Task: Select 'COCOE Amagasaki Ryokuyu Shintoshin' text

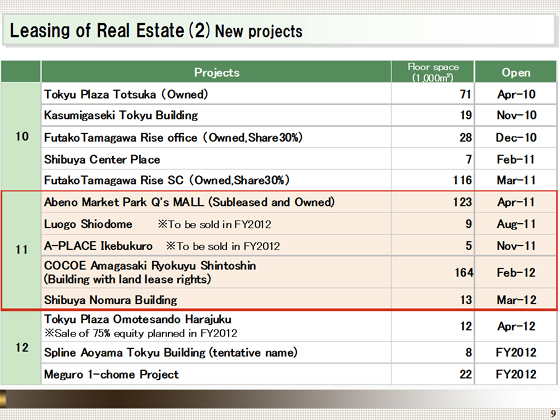Action: (150, 266)
